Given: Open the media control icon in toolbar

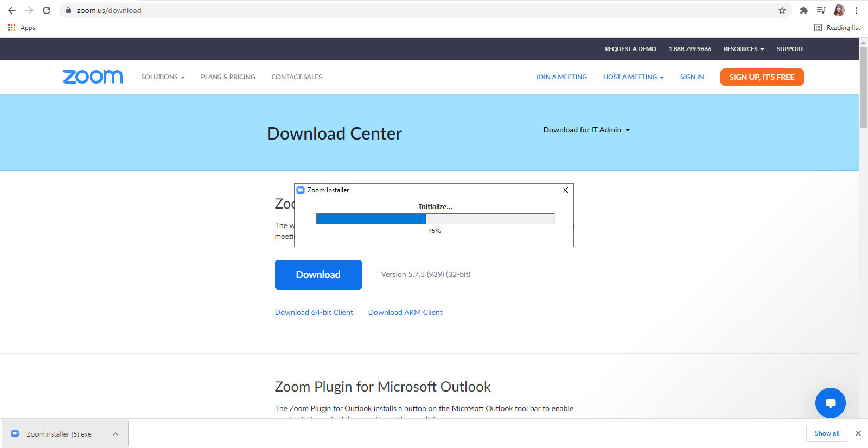Looking at the screenshot, I should coord(821,10).
